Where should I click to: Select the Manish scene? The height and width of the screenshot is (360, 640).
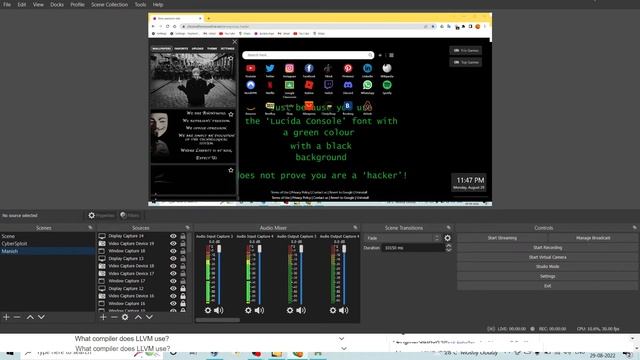(47, 251)
